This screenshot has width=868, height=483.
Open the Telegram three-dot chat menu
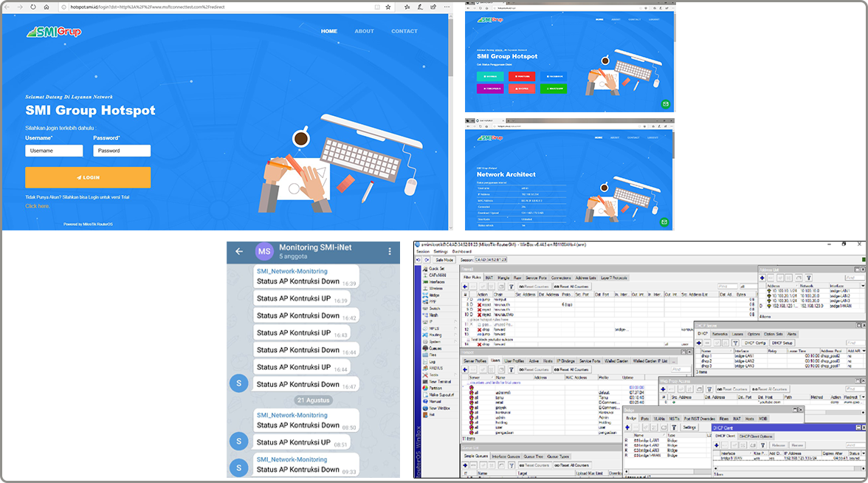click(390, 251)
